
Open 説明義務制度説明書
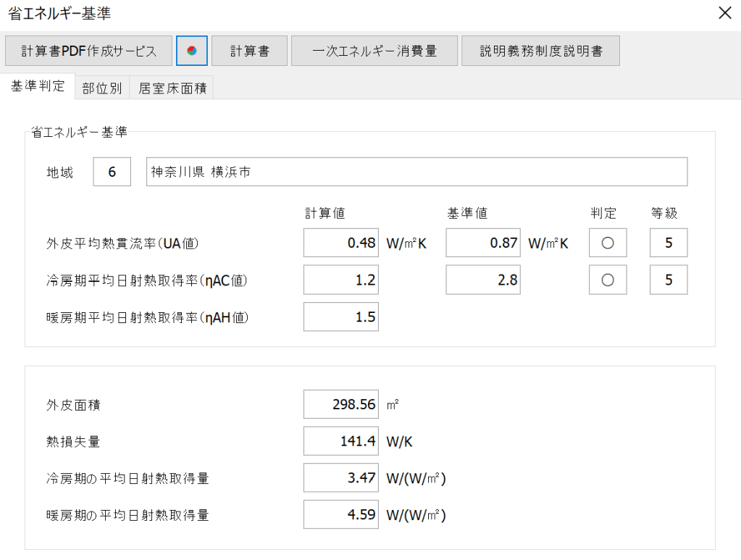[540, 51]
